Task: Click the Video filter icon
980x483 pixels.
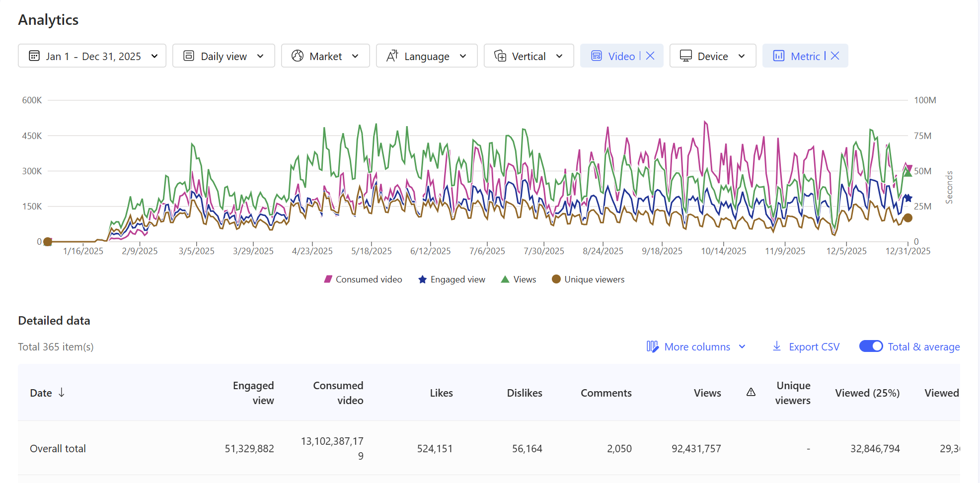Action: click(x=597, y=56)
